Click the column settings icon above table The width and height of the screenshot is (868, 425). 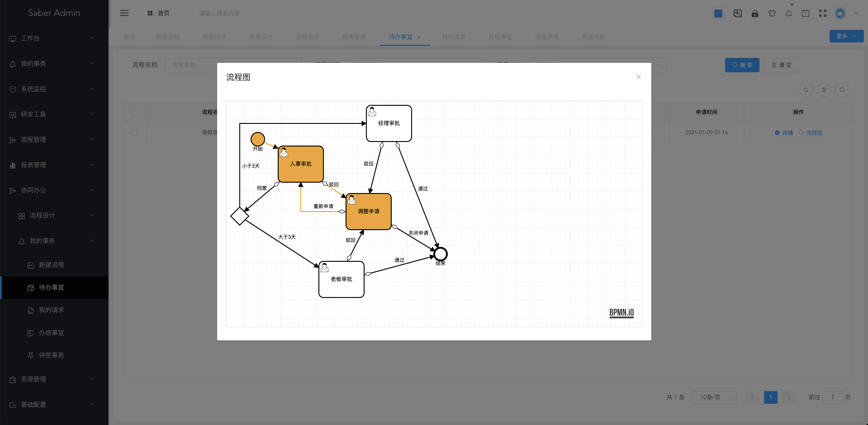click(x=824, y=90)
